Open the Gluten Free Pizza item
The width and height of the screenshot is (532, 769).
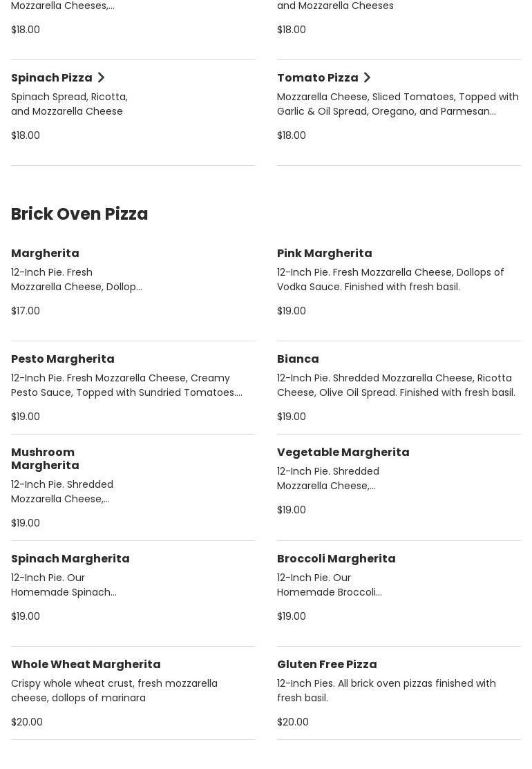(327, 665)
